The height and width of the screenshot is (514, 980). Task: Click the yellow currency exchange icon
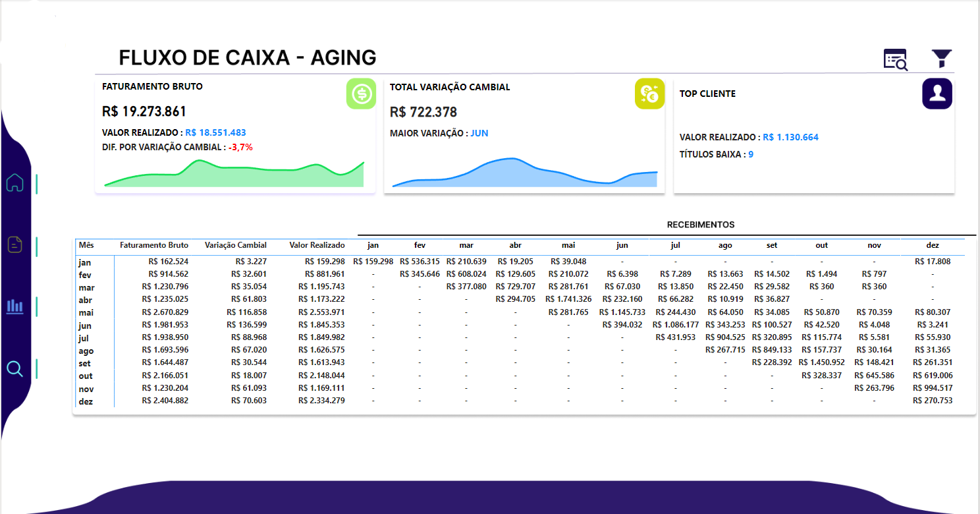click(x=649, y=94)
